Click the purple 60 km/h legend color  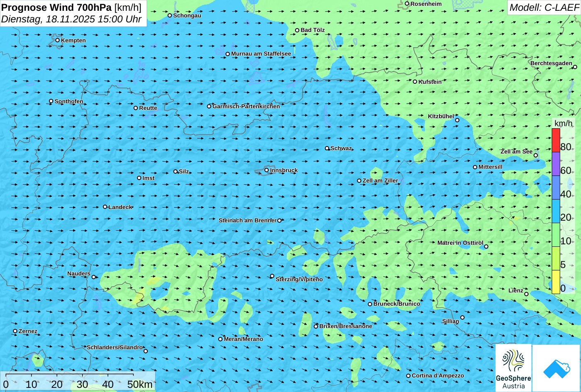point(556,164)
